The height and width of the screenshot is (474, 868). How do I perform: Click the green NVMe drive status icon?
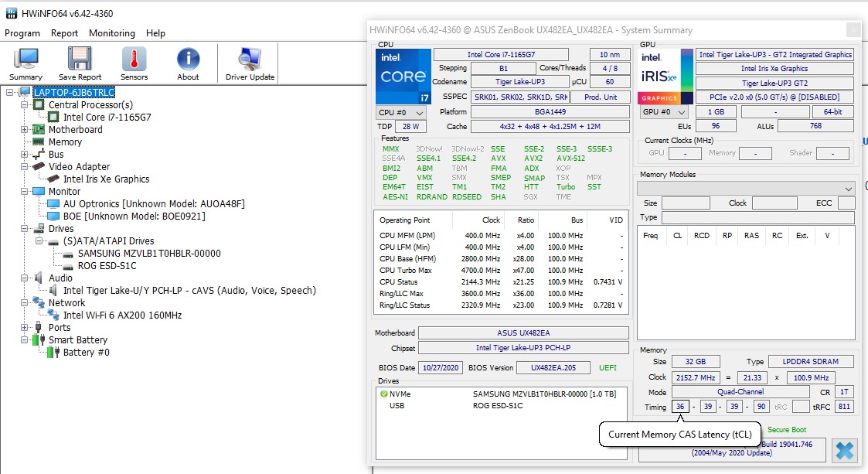coord(383,394)
